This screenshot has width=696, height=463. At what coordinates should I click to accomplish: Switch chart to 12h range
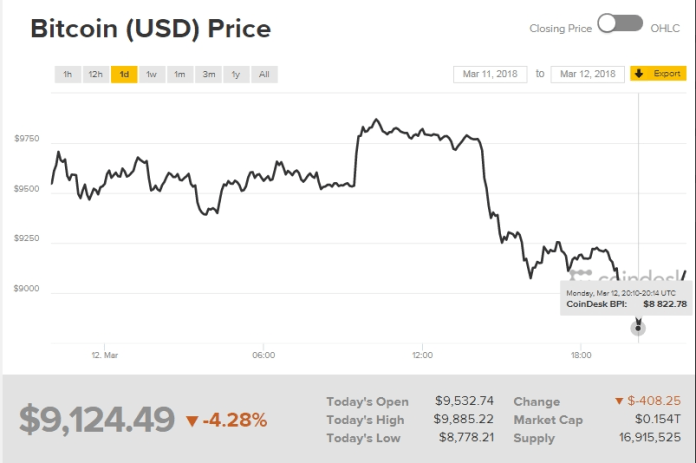95,74
